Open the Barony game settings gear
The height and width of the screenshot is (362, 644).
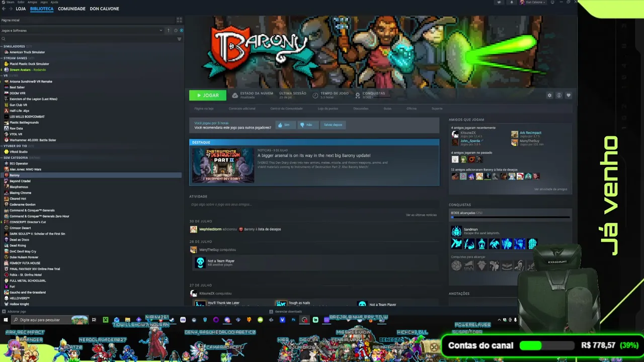(549, 95)
